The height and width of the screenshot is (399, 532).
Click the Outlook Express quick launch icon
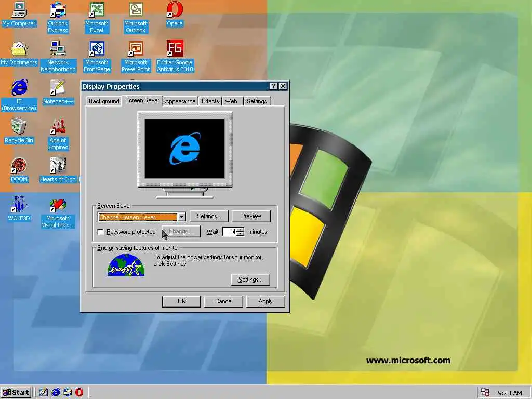pos(68,393)
